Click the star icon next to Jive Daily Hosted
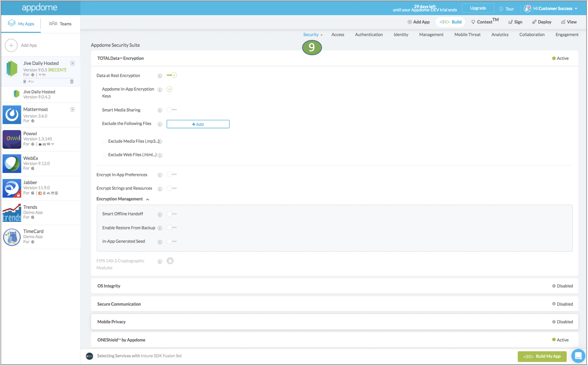This screenshot has width=588, height=366. coord(73,63)
